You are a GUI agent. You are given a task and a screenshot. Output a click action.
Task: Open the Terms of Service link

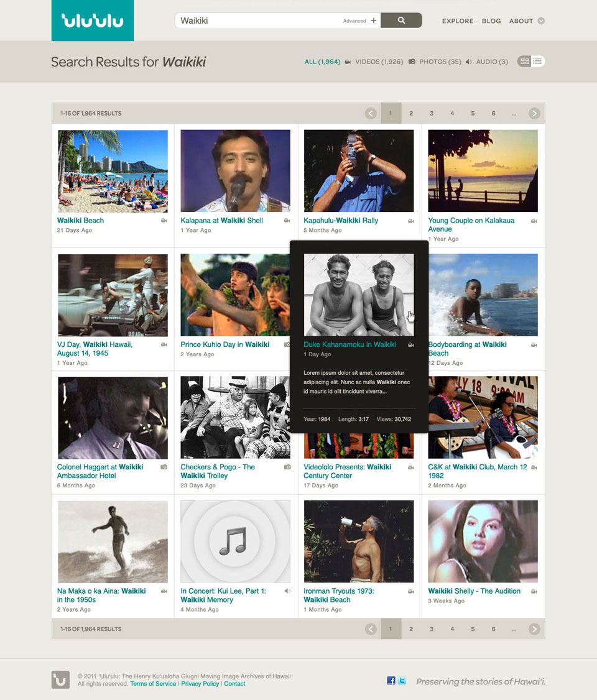click(153, 684)
